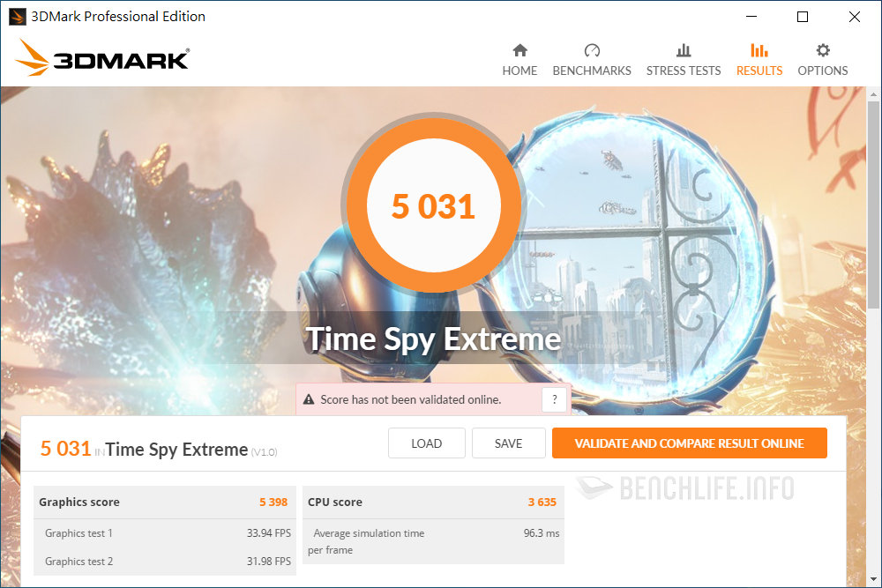Click the question mark help button
The image size is (882, 588).
(x=554, y=399)
